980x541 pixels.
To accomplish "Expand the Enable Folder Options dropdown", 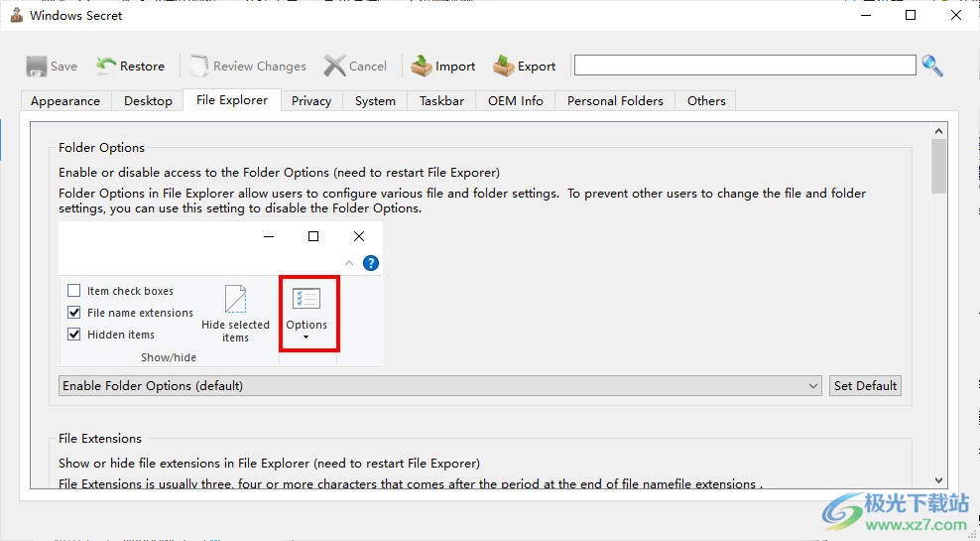I will (x=813, y=386).
